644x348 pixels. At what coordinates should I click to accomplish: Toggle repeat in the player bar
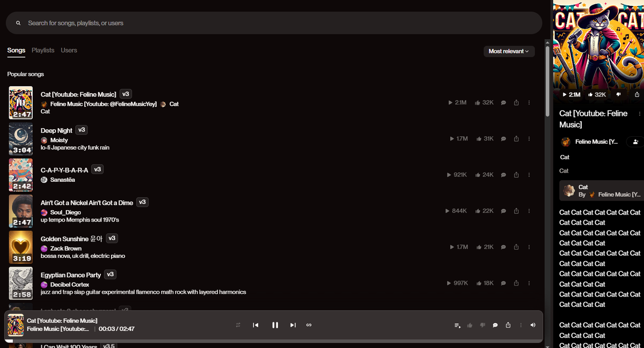(238, 325)
